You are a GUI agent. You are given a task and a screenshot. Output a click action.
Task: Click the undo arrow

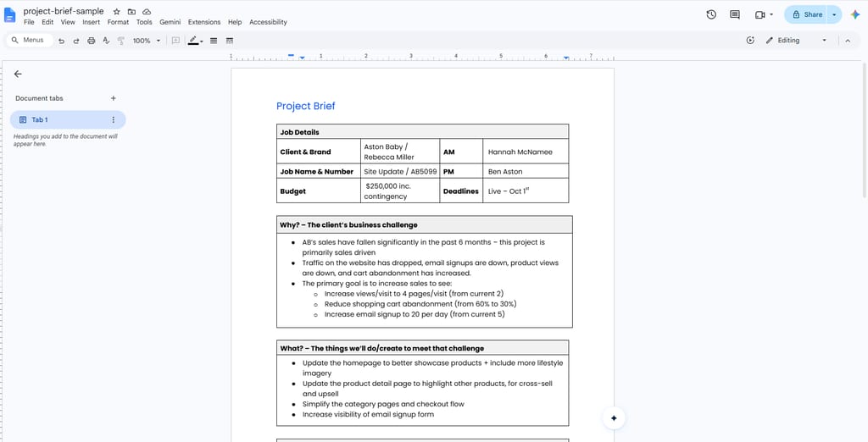(61, 41)
